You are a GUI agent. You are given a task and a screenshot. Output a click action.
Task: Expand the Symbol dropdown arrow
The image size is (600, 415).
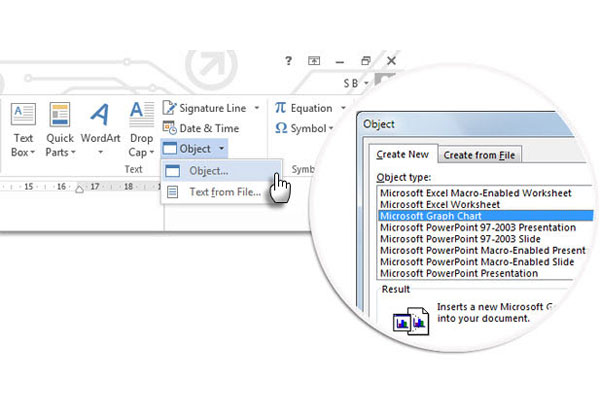tap(331, 129)
